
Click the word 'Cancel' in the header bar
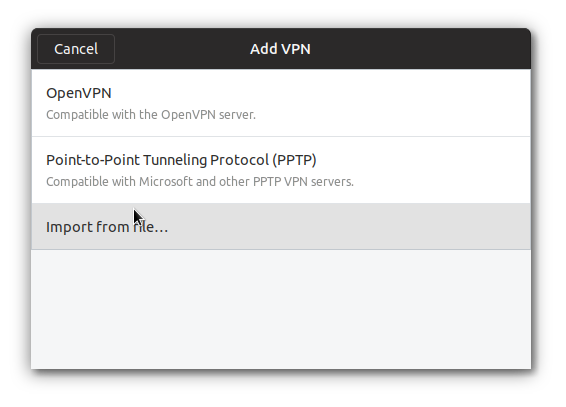[x=76, y=49]
